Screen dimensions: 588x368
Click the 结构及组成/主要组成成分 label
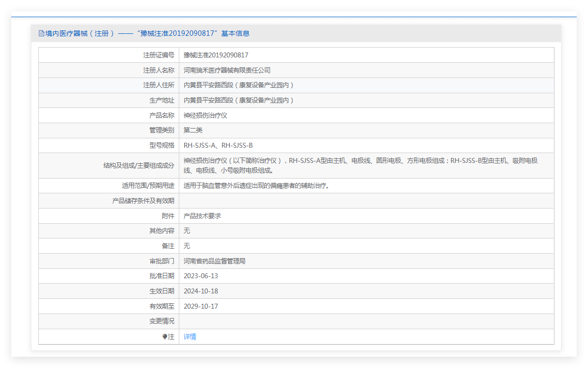(139, 165)
